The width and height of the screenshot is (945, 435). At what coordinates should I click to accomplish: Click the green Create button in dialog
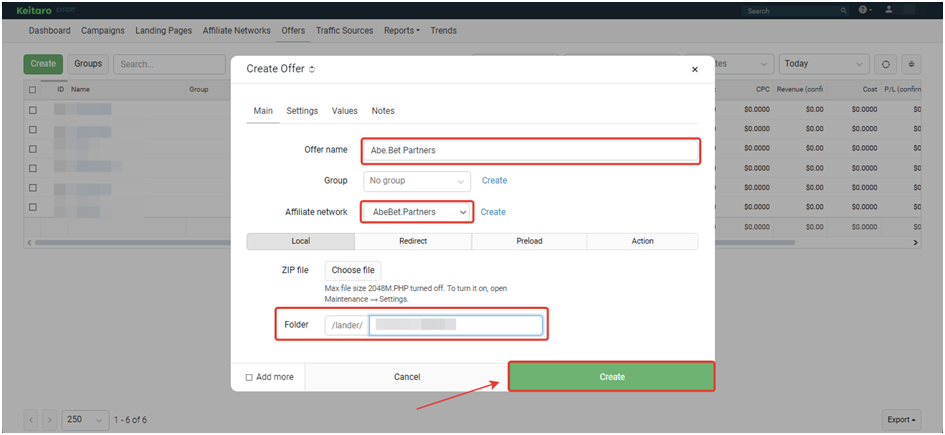612,377
